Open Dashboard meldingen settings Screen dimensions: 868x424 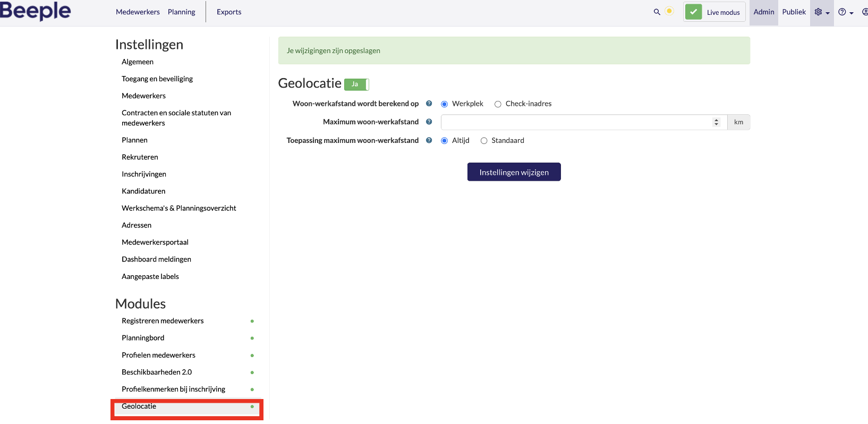pyautogui.click(x=156, y=259)
